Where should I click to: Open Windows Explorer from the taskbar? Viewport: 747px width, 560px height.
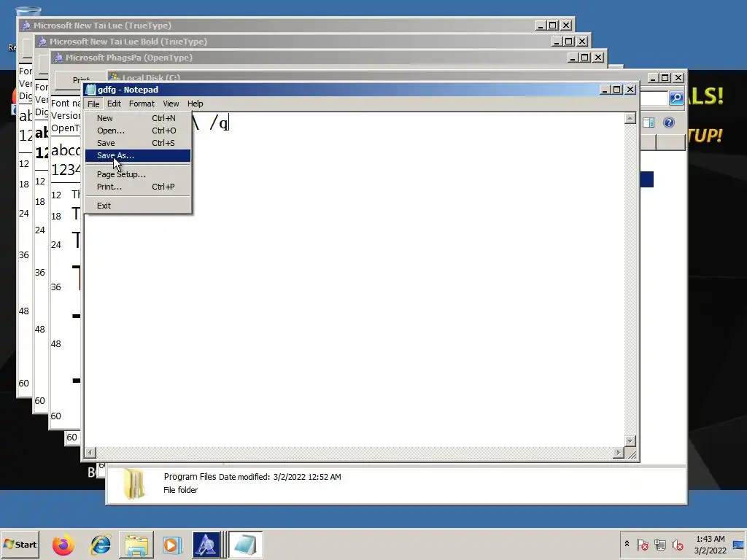coord(136,545)
